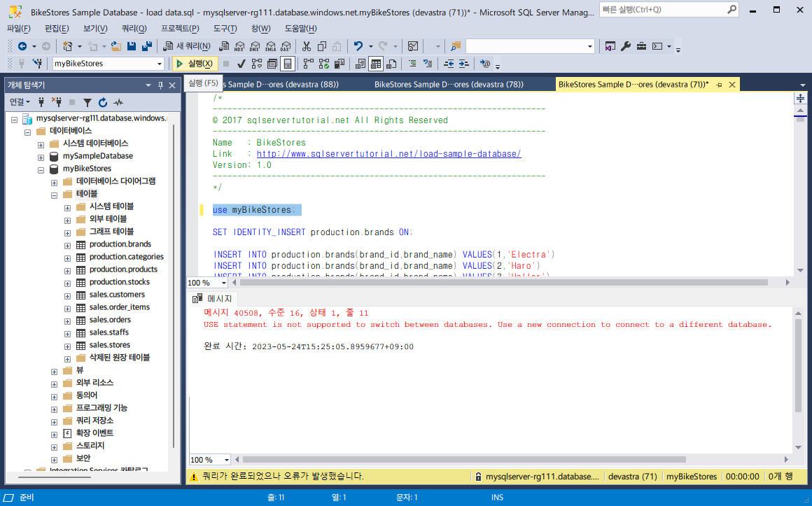Open the 도구(T) menu

[x=225, y=29]
